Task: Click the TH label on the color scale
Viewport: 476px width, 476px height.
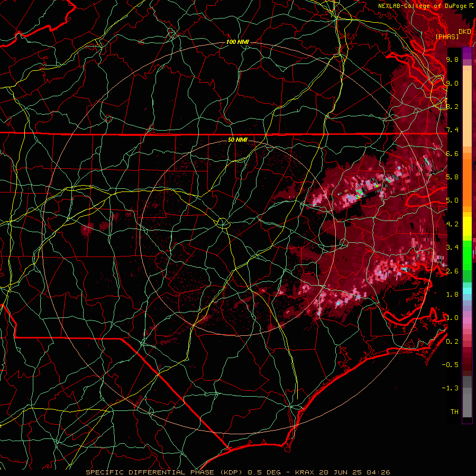Action: click(454, 412)
